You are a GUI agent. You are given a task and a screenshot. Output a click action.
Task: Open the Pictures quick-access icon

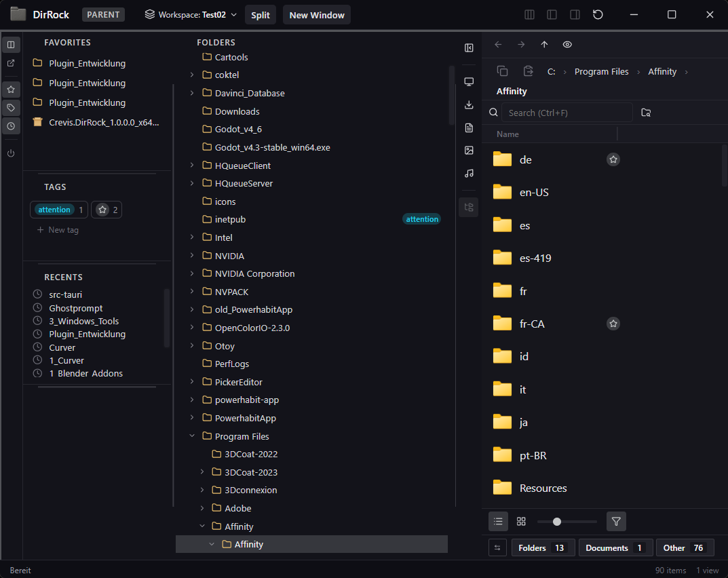point(469,151)
